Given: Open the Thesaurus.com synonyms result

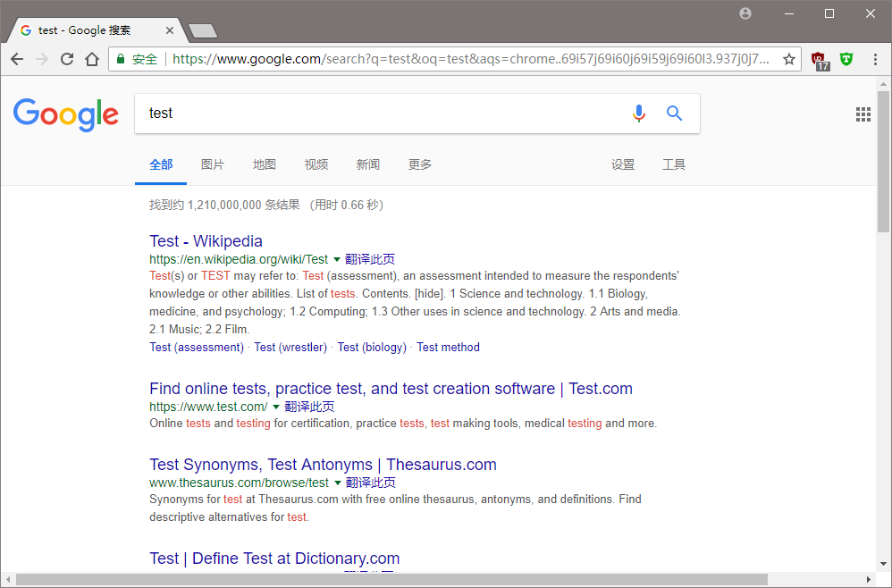Looking at the screenshot, I should pyautogui.click(x=324, y=465).
